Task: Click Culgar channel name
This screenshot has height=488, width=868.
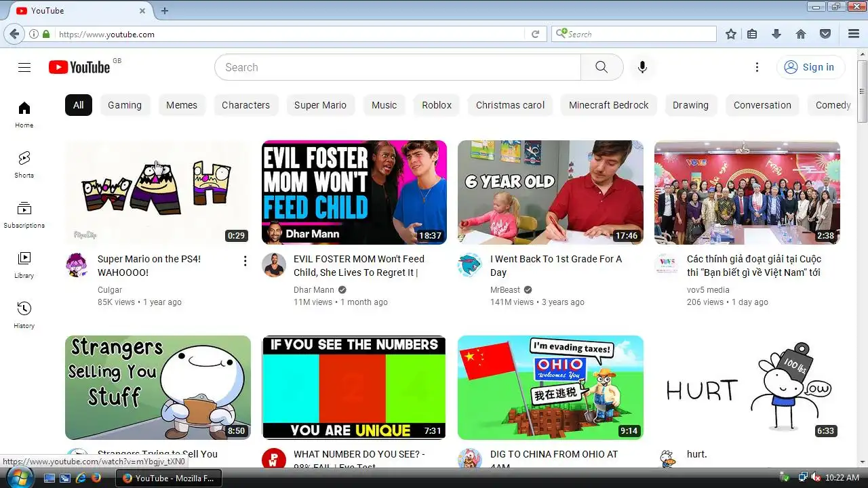Action: [x=110, y=290]
